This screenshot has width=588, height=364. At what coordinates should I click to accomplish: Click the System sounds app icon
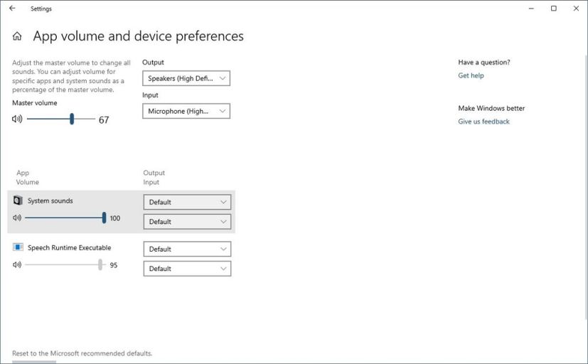pyautogui.click(x=18, y=200)
